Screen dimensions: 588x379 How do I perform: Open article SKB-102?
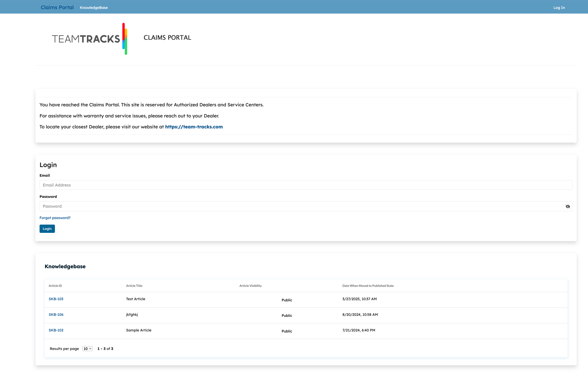[x=56, y=330]
